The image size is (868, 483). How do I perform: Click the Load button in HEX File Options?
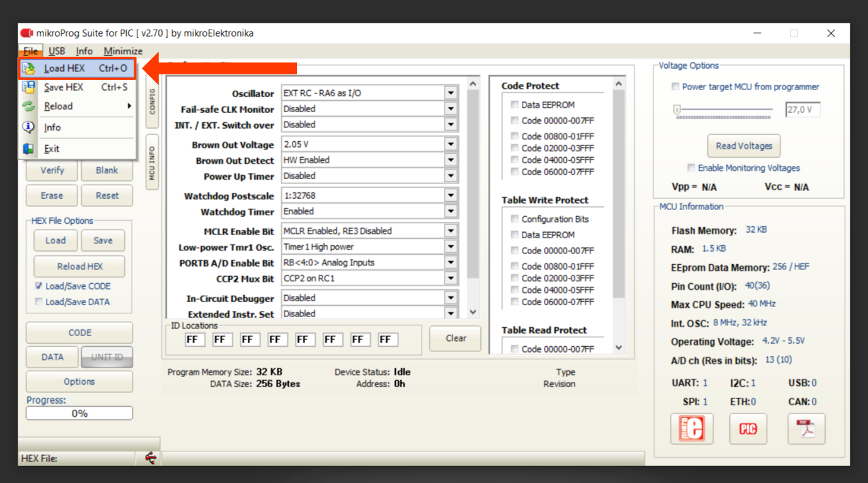coord(55,240)
